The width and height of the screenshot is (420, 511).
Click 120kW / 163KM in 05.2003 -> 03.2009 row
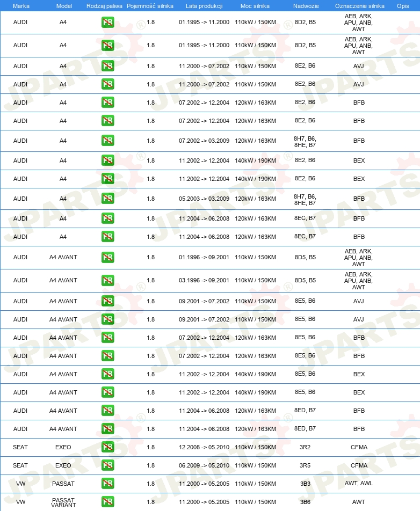pos(255,199)
